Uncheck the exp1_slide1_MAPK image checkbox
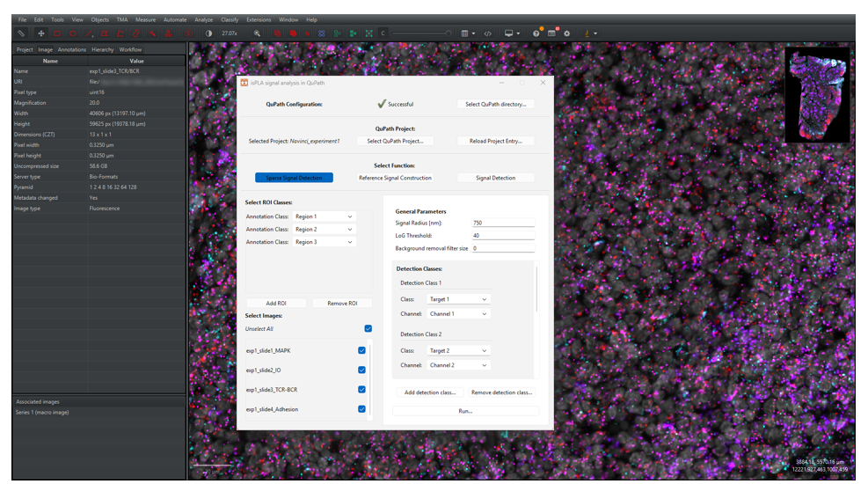Screen dimensions: 868x484 click(x=361, y=350)
